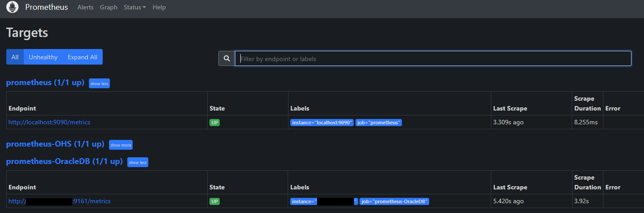
Task: Click the instance="localhost:9090" label badge
Action: point(322,123)
